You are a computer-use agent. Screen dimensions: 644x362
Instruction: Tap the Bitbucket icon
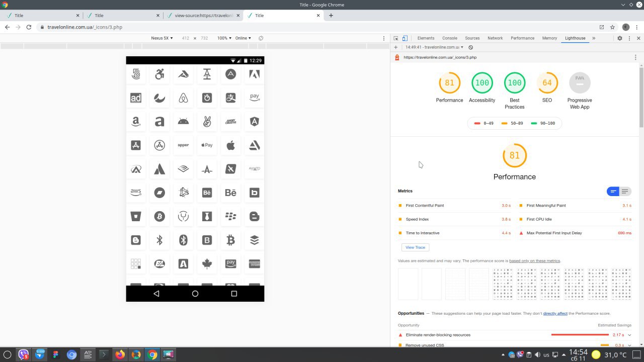(x=136, y=216)
